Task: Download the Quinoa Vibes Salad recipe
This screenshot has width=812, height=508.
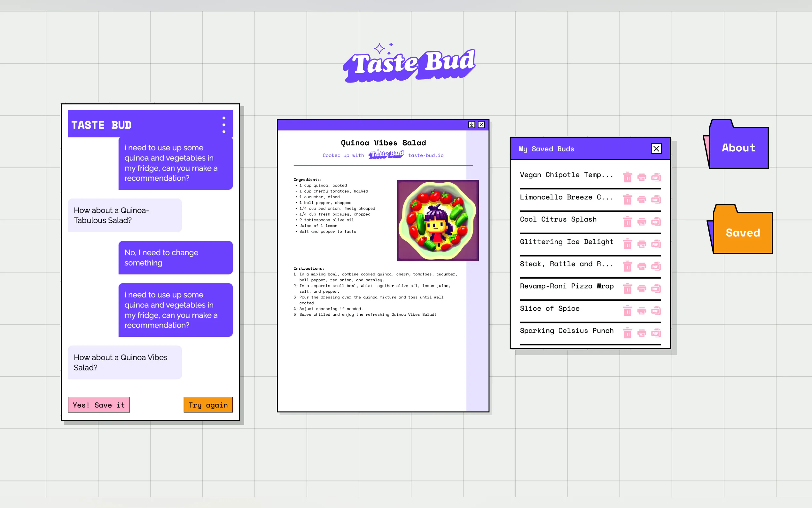Action: coord(471,125)
